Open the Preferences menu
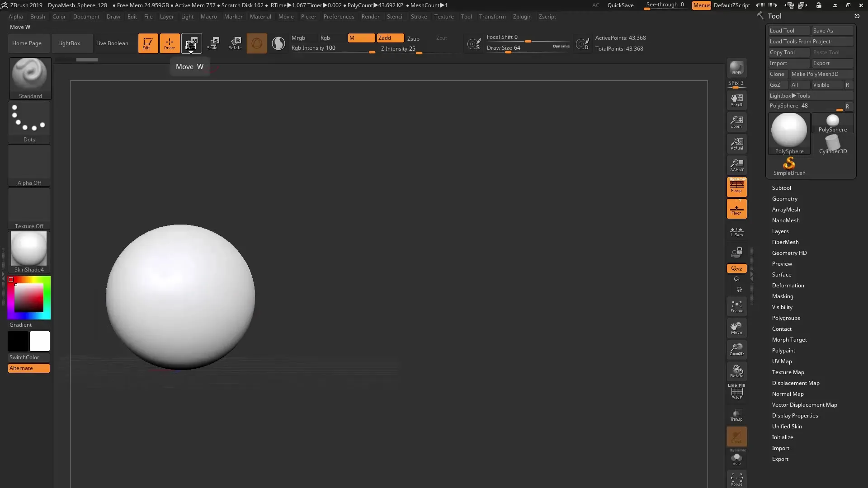Image resolution: width=868 pixels, height=488 pixels. pyautogui.click(x=339, y=17)
